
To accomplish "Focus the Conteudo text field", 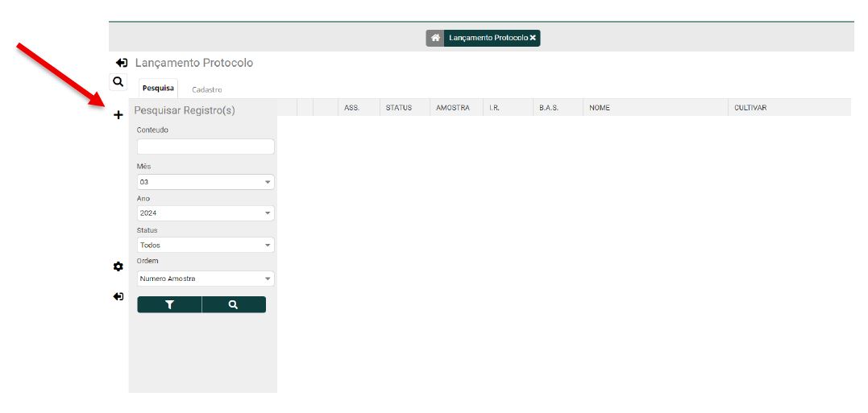I will 206,147.
